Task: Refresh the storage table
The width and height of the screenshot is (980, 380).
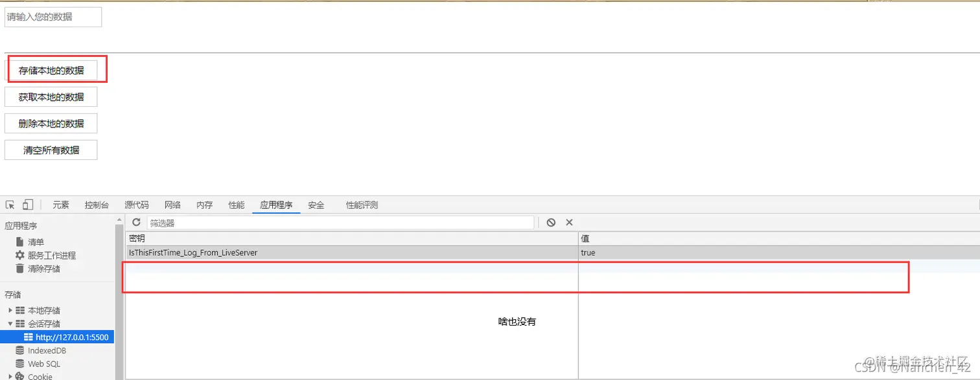Action: [x=136, y=222]
